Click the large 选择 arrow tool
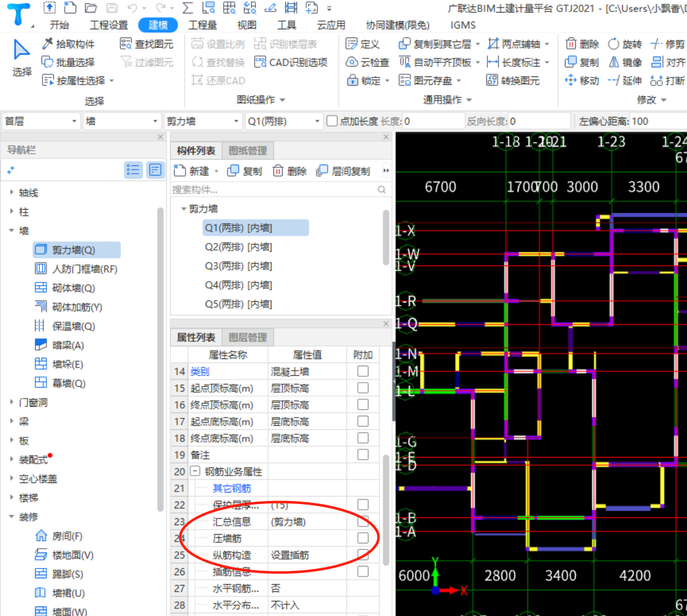Screen dimensions: 687x616 22,57
